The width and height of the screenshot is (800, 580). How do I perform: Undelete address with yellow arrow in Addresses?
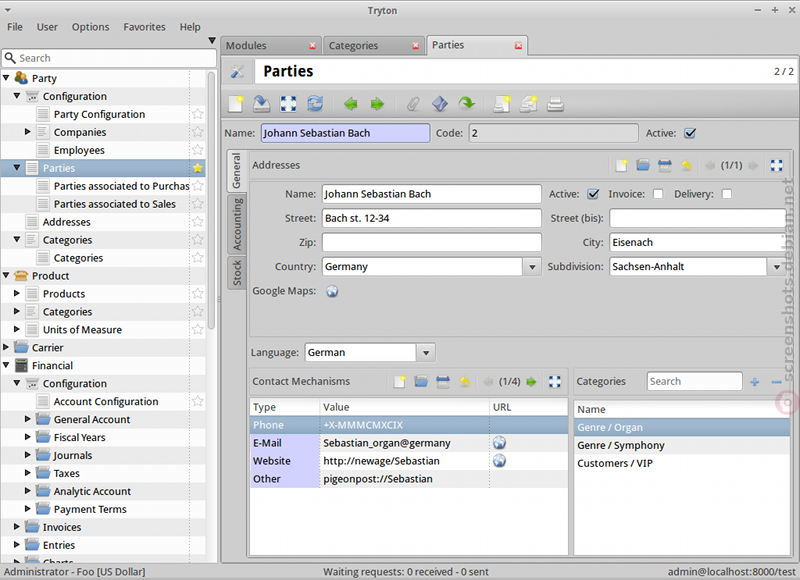(686, 165)
